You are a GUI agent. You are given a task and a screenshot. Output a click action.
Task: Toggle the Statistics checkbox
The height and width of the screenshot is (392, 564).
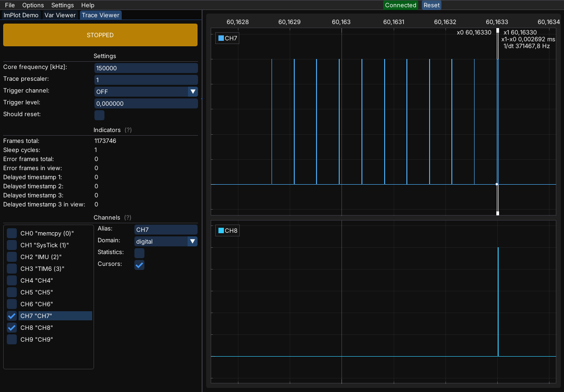coord(139,253)
